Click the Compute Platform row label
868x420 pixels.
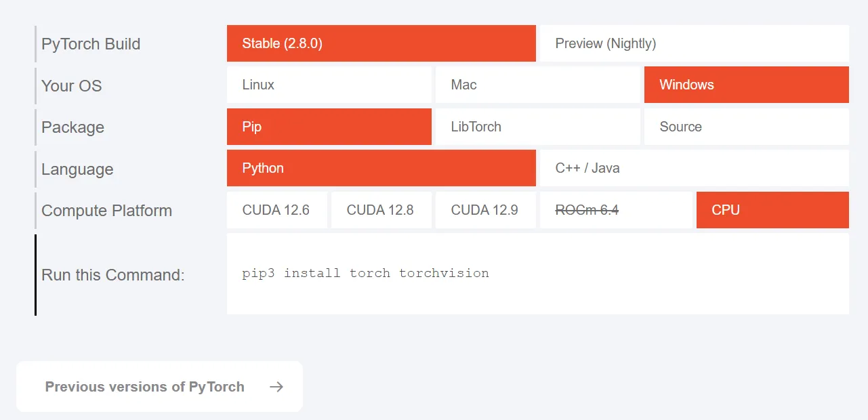[106, 211]
